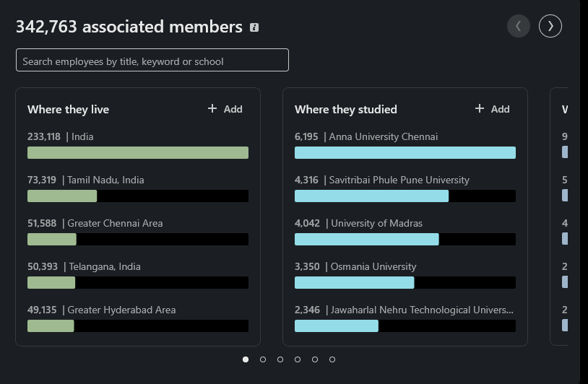Click the previous arrow carousel button
The width and height of the screenshot is (588, 384).
point(519,27)
